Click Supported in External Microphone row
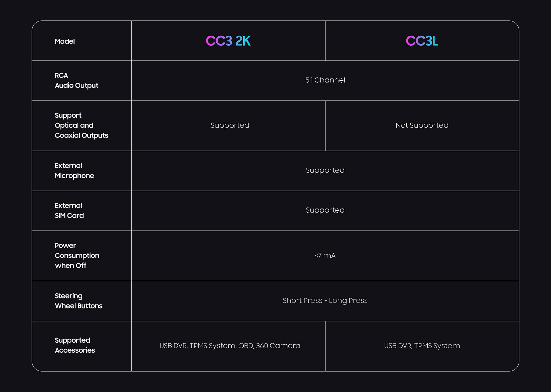Viewport: 551px width, 392px height. [x=325, y=170]
